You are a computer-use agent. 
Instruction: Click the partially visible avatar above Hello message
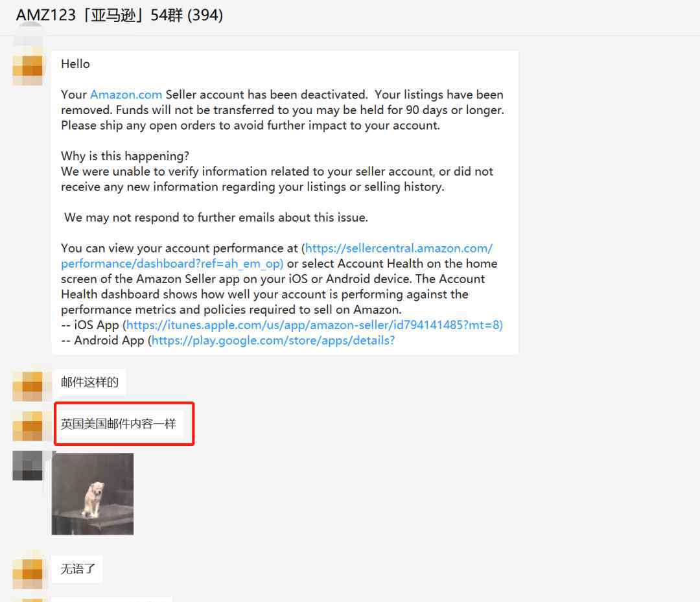[x=27, y=34]
